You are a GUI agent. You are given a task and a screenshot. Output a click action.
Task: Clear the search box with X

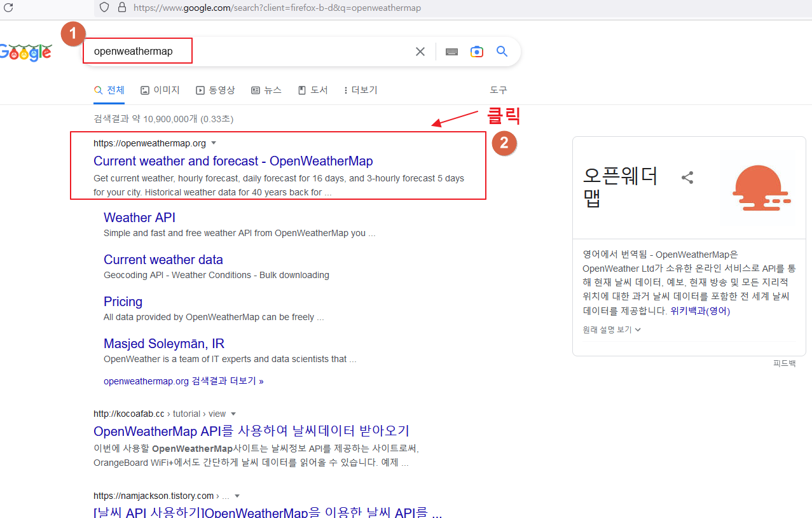pos(420,52)
